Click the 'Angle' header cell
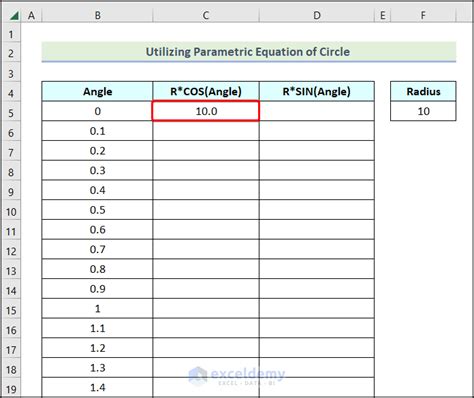Screen dimensions: 474x398 [97, 91]
